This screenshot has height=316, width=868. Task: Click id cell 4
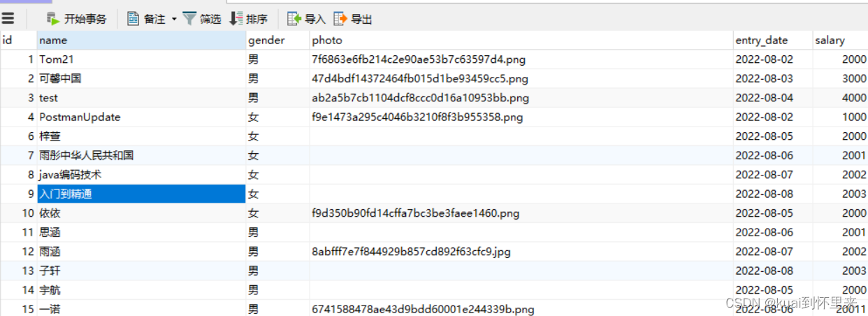18,117
